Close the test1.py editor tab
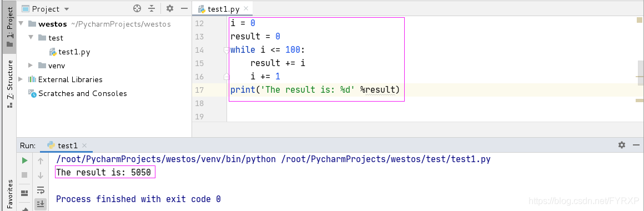Viewport: 644px width, 211px height. pyautogui.click(x=245, y=9)
